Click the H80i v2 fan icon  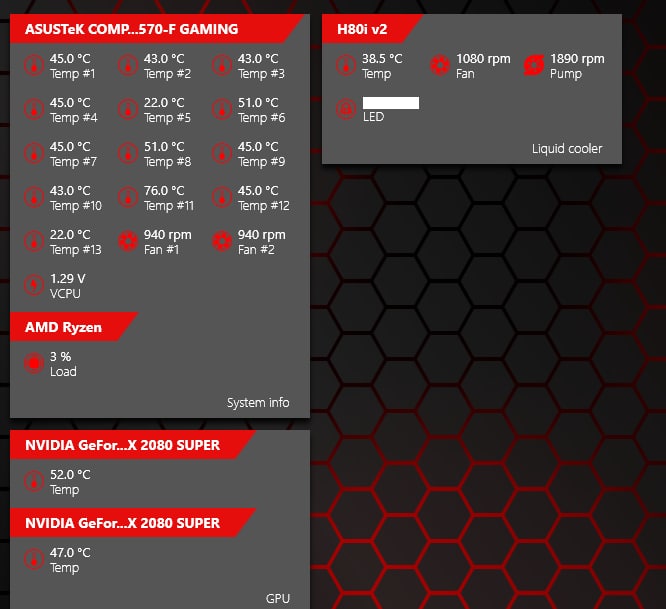coord(440,65)
